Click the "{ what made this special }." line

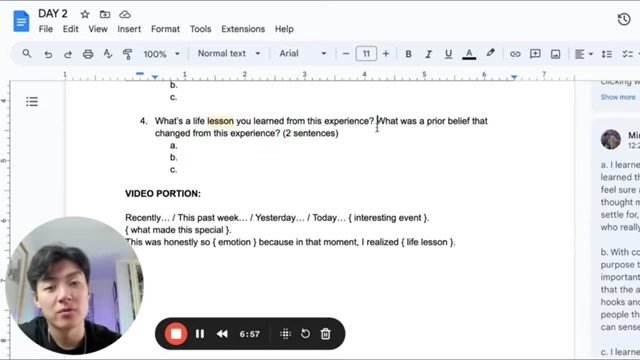click(178, 230)
